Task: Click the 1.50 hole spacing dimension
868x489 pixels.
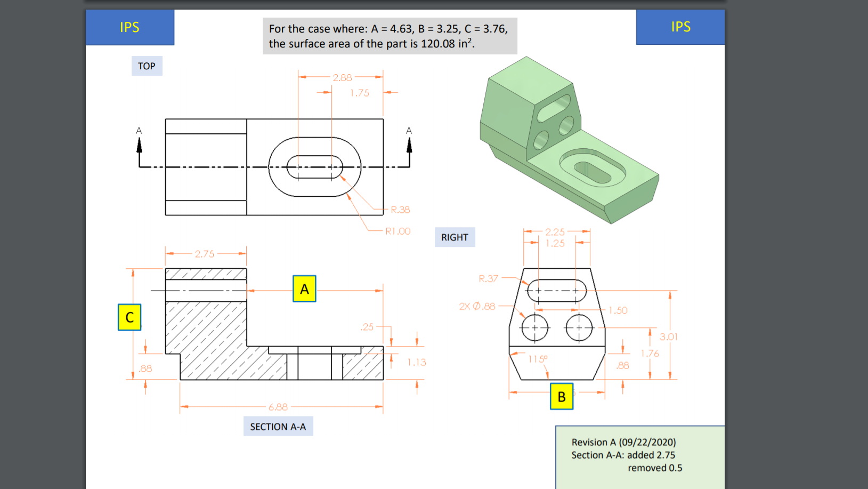Action: 618,310
